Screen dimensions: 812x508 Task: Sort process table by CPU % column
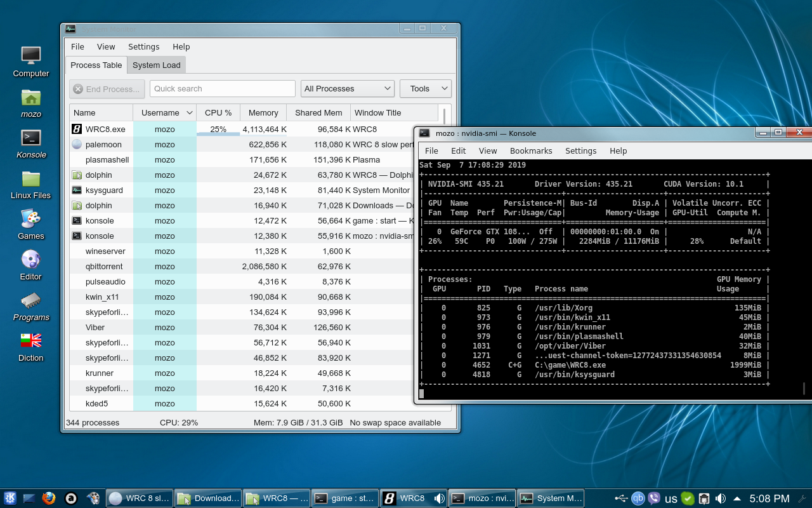(x=218, y=112)
